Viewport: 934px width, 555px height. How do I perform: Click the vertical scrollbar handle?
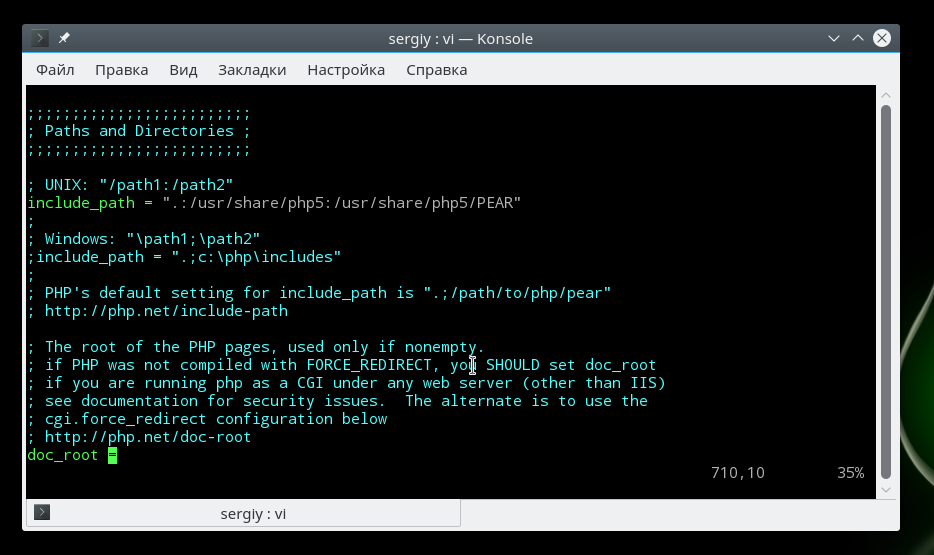pos(886,292)
